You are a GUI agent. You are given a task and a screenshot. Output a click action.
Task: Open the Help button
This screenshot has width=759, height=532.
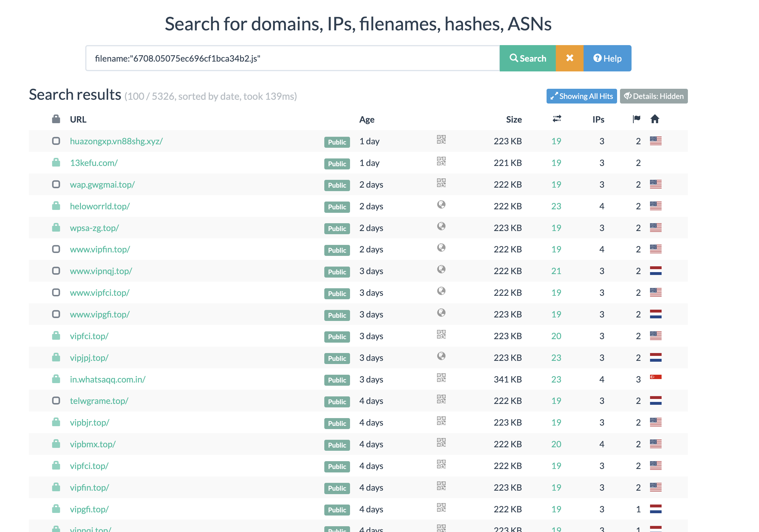[607, 58]
